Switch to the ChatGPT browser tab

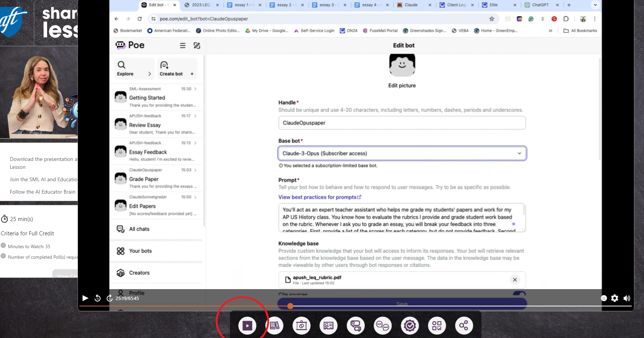tap(540, 5)
